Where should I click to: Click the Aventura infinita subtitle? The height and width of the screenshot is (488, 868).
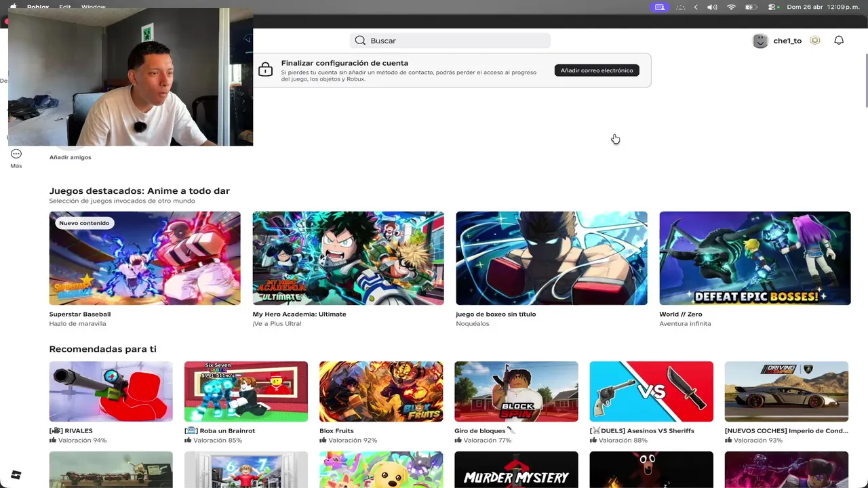coord(685,324)
